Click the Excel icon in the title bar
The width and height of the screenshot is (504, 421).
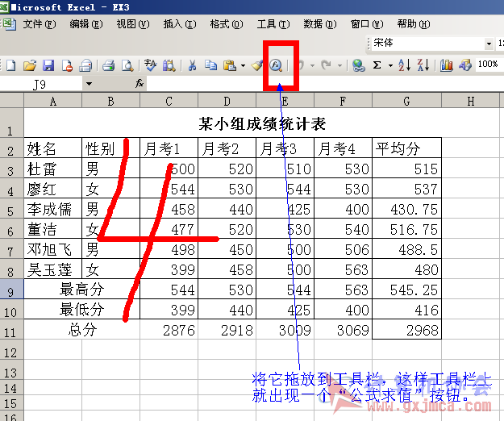pos(4,7)
